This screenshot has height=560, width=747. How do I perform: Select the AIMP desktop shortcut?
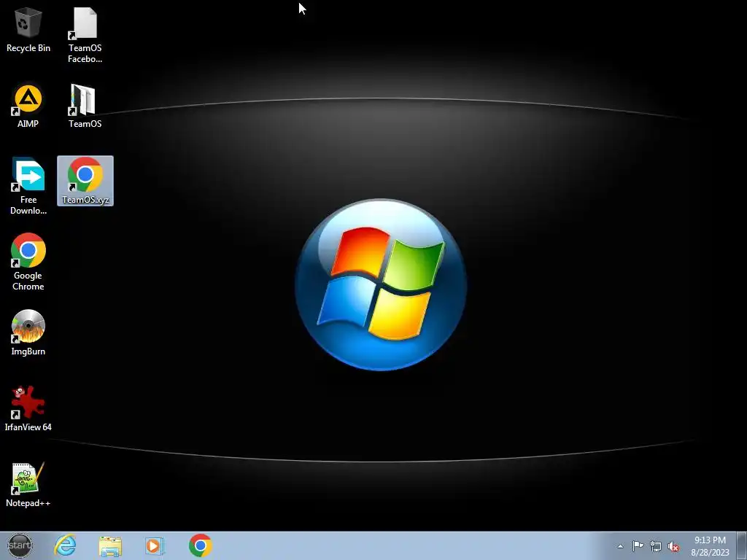[28, 106]
